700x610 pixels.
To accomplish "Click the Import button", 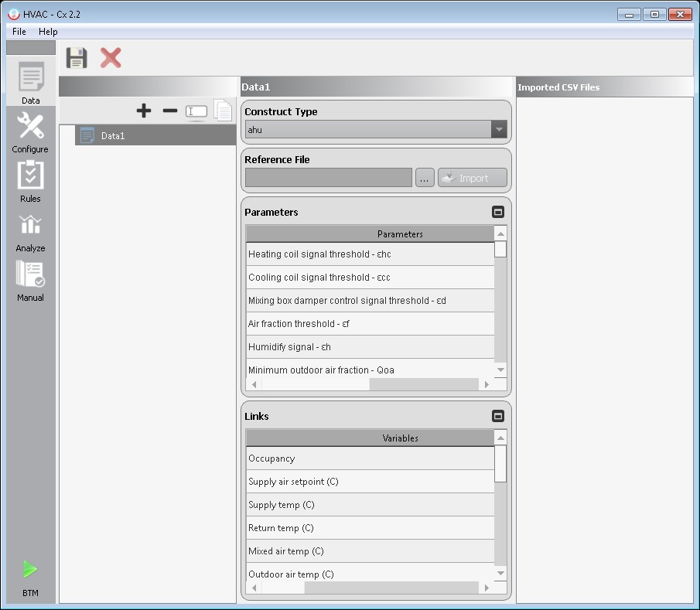I will point(472,177).
